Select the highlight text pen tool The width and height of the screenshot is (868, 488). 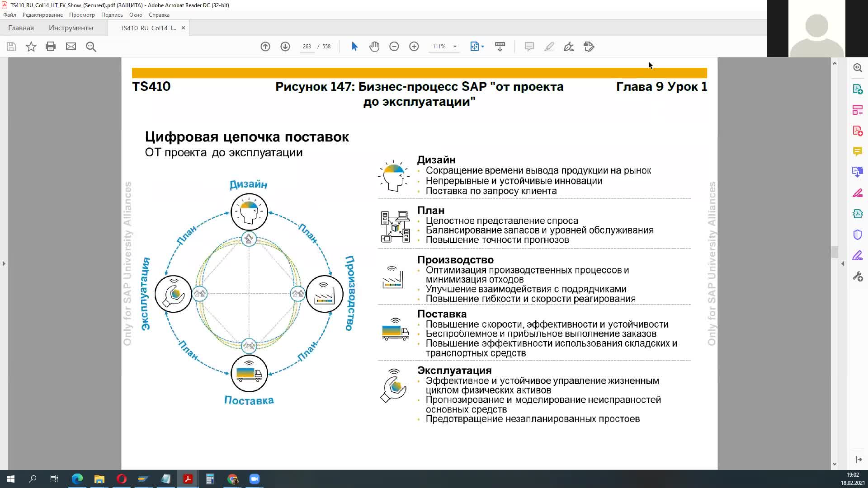click(x=549, y=47)
